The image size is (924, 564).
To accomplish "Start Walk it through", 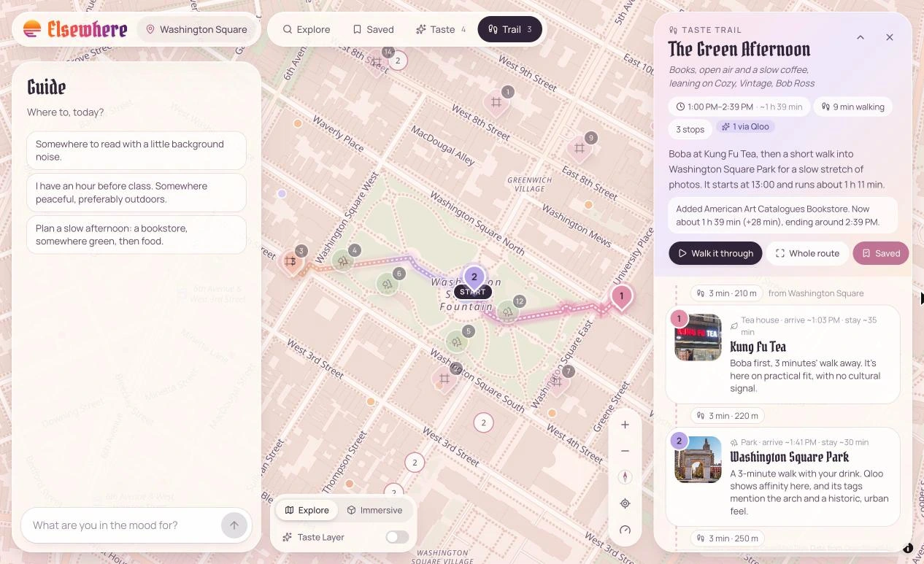I will pyautogui.click(x=715, y=253).
